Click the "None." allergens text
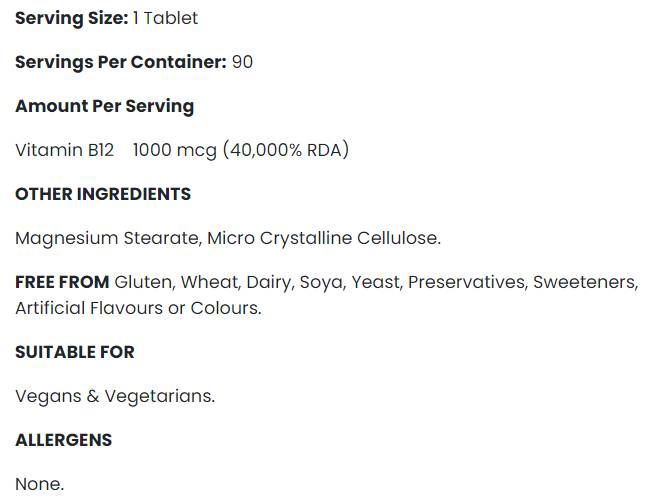The width and height of the screenshot is (651, 503). (39, 484)
